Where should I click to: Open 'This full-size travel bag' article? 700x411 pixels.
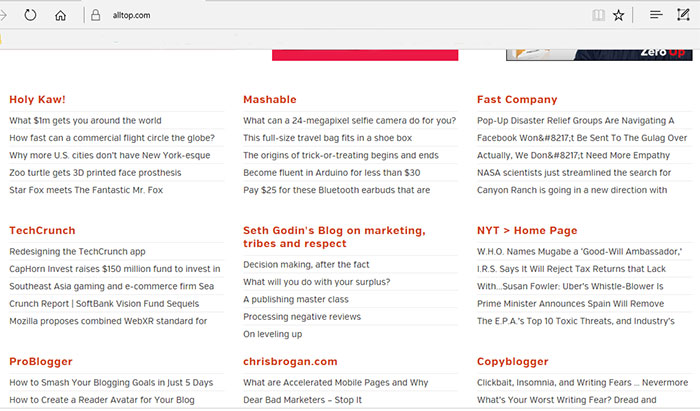point(328,138)
